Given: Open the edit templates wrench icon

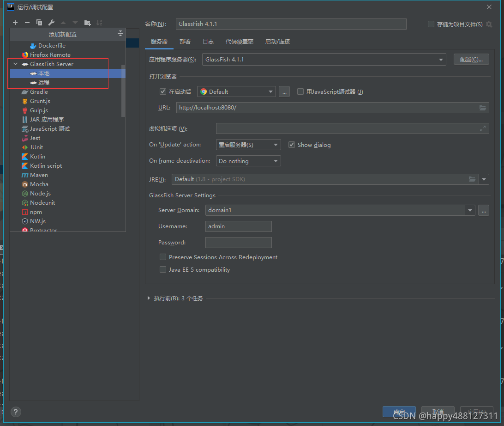Looking at the screenshot, I should click(51, 23).
